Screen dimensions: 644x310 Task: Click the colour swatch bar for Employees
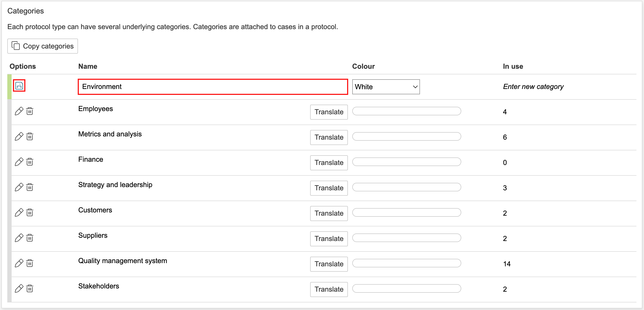click(406, 111)
